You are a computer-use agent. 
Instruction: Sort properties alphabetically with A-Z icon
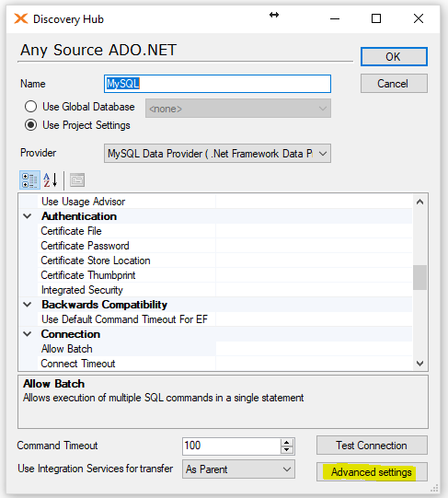pos(51,180)
